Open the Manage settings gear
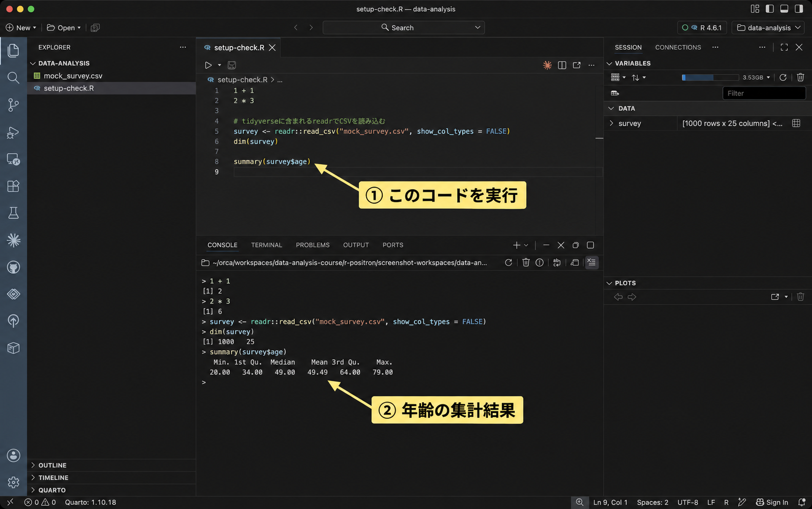 tap(13, 482)
